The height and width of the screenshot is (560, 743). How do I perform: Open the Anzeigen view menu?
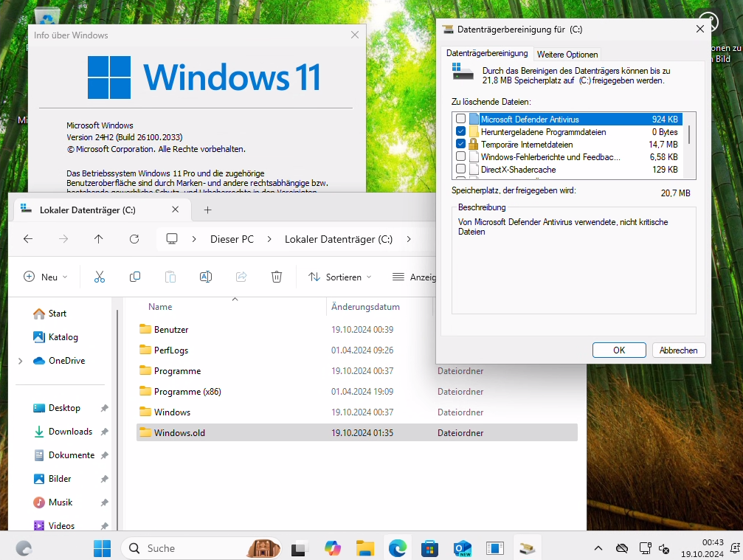[x=414, y=277]
